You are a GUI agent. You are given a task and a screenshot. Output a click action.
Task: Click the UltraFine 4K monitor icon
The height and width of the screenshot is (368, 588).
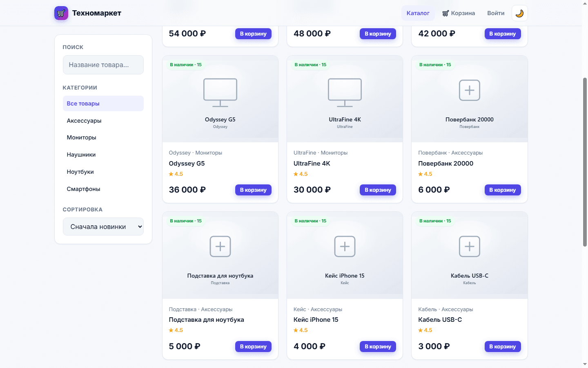[x=345, y=92]
